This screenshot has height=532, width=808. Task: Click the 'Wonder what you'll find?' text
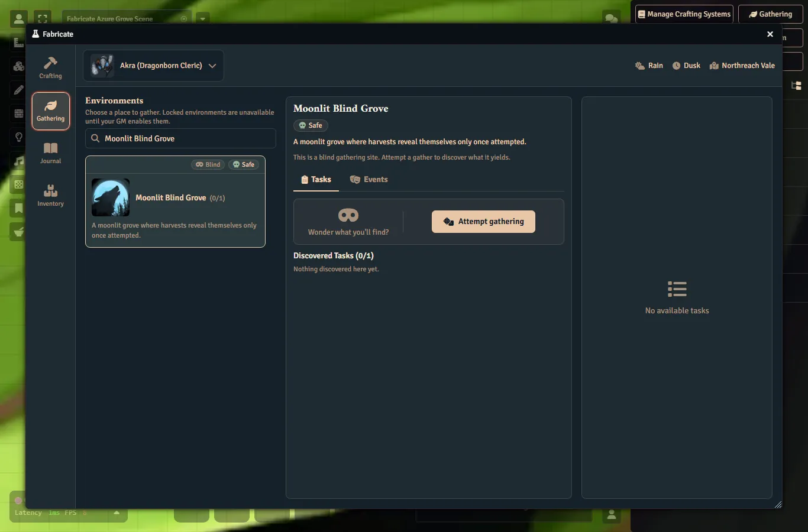[x=348, y=232]
